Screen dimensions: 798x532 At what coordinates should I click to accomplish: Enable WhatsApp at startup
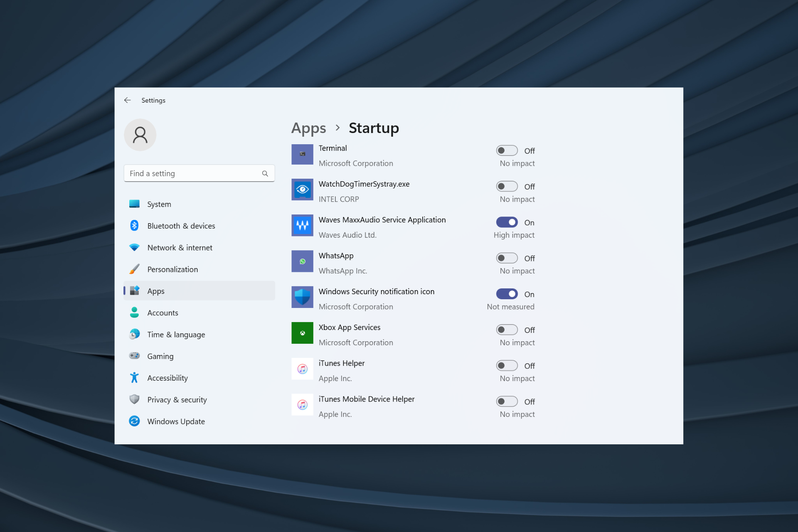507,258
